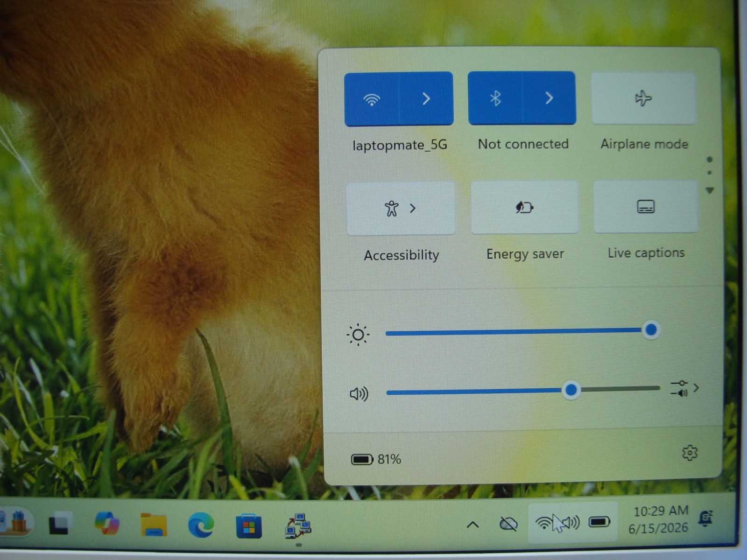Click the brightness sun icon

coord(358,335)
